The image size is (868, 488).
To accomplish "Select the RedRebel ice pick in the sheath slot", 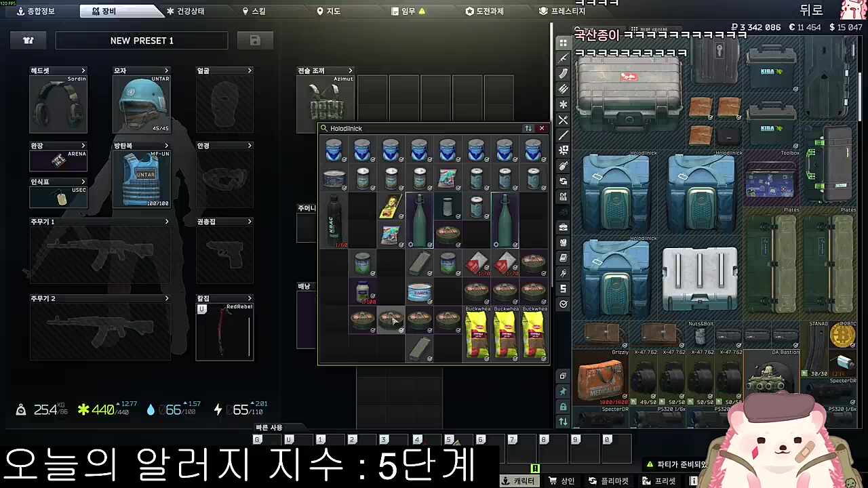I will click(224, 331).
